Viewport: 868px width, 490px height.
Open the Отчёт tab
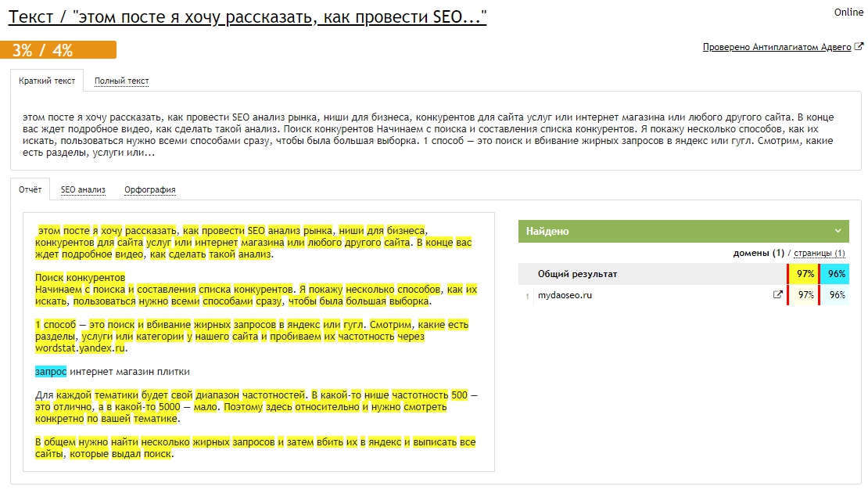click(x=30, y=189)
